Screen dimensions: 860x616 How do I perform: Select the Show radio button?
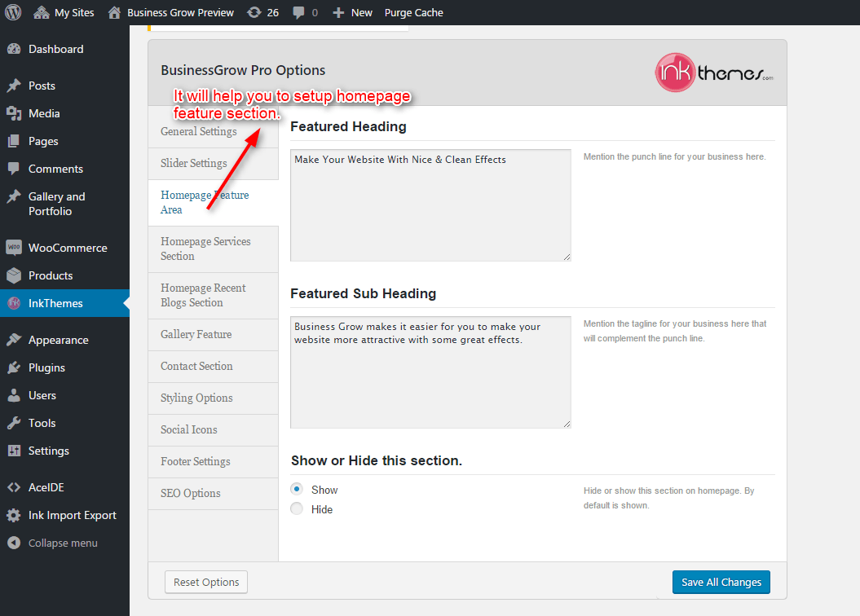pyautogui.click(x=297, y=489)
